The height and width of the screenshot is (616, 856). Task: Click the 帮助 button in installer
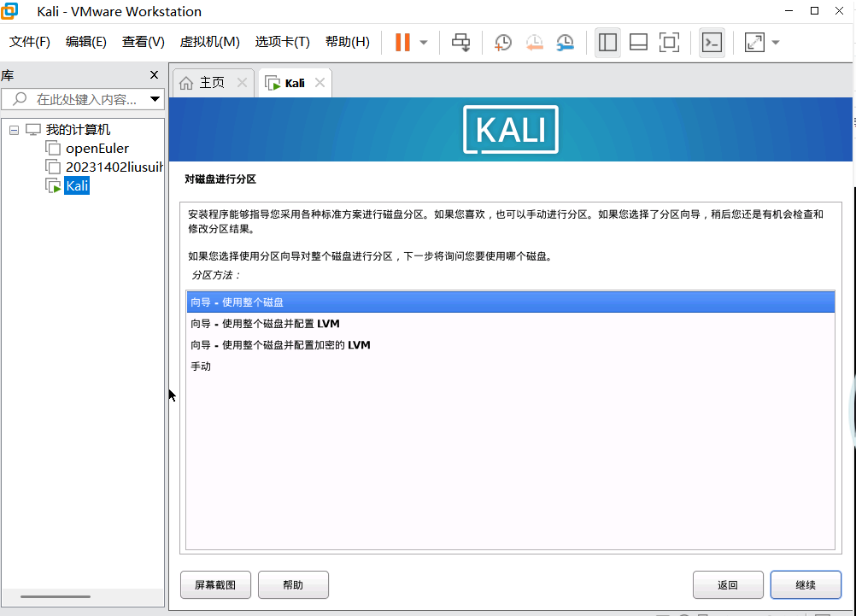point(293,585)
